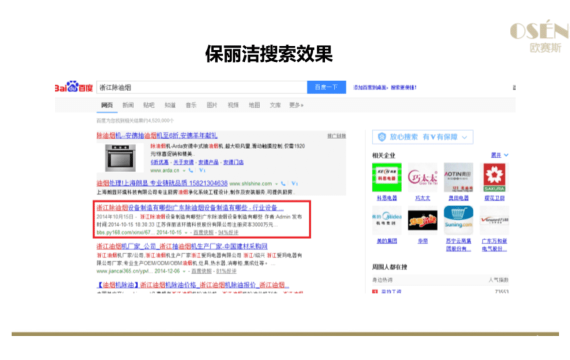Open the 安德产品 sublink
Image resolution: width=570 pixels, height=360 pixels.
208,162
